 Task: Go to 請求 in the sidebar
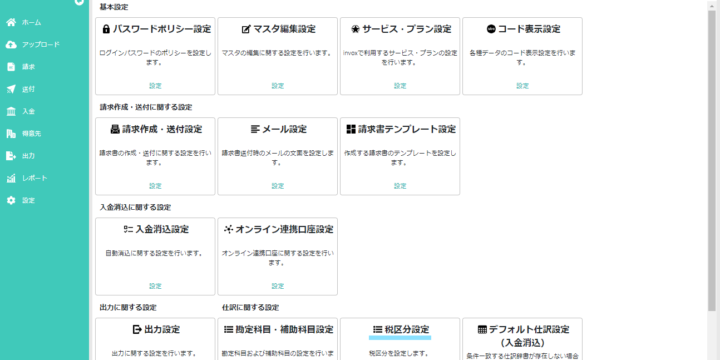(x=28, y=67)
